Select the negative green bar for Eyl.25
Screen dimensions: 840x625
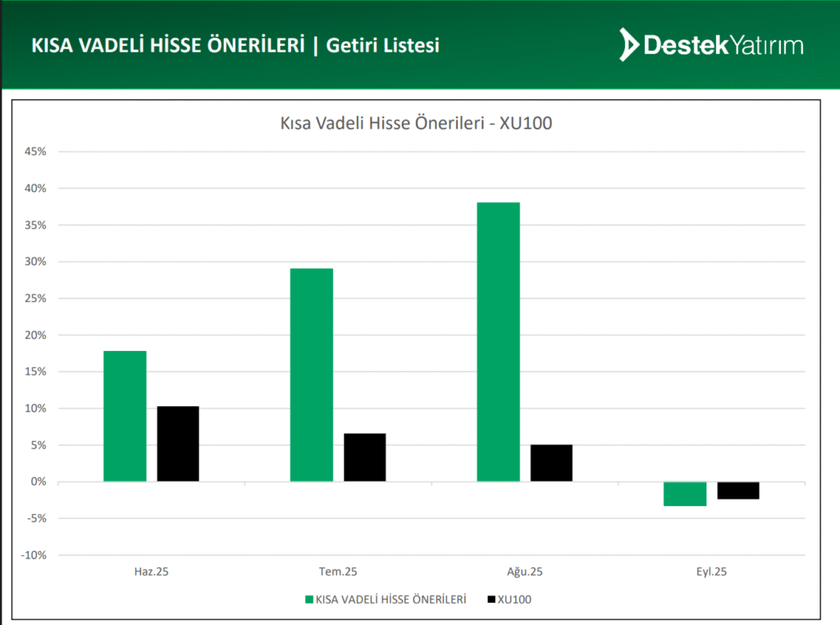[685, 494]
